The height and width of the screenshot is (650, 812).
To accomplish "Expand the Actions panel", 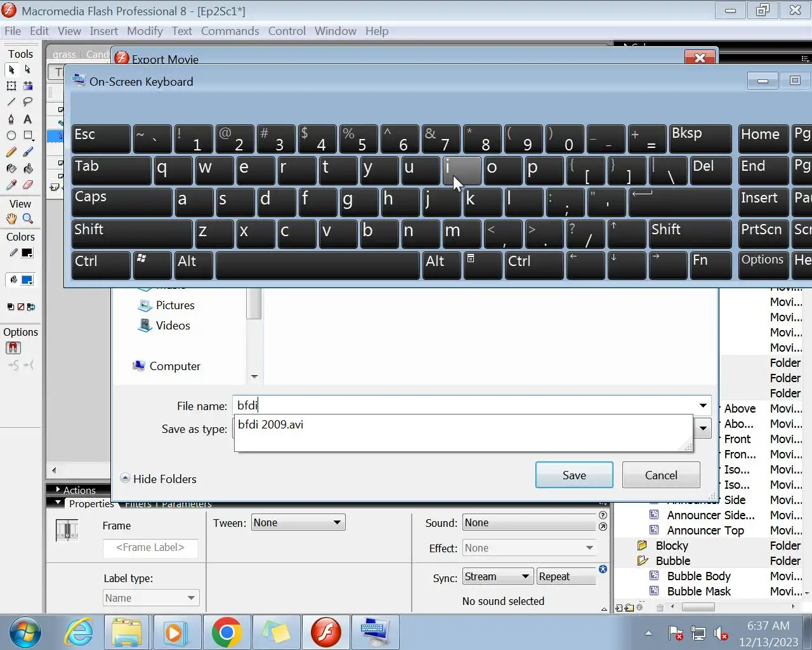I will [75, 490].
